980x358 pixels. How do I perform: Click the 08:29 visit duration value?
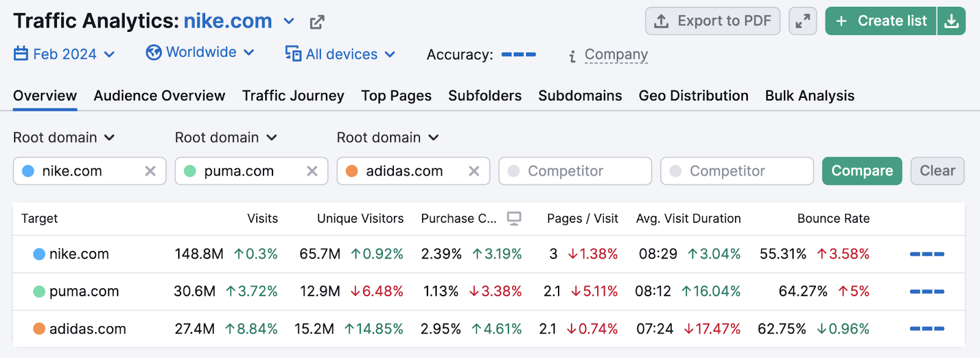658,254
